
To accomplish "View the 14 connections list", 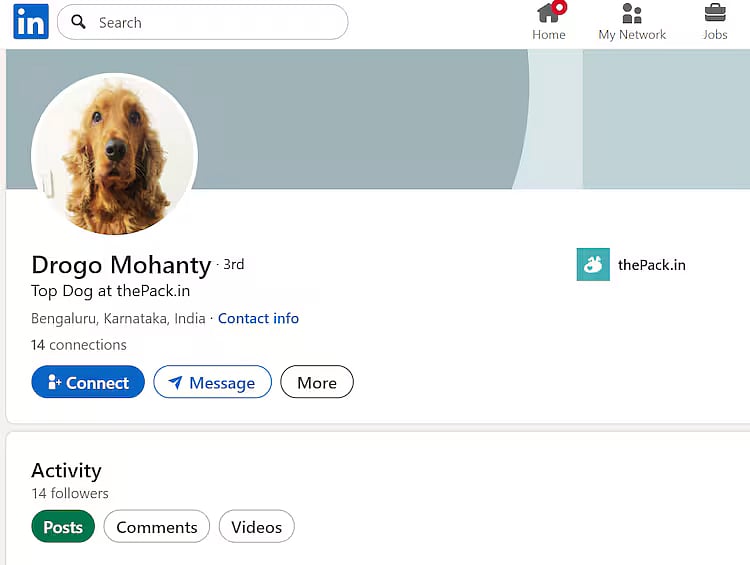I will point(79,345).
